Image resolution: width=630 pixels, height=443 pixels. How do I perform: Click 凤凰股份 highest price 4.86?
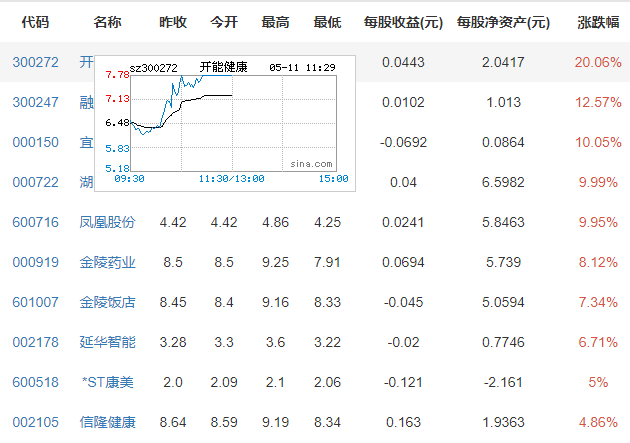coord(275,222)
